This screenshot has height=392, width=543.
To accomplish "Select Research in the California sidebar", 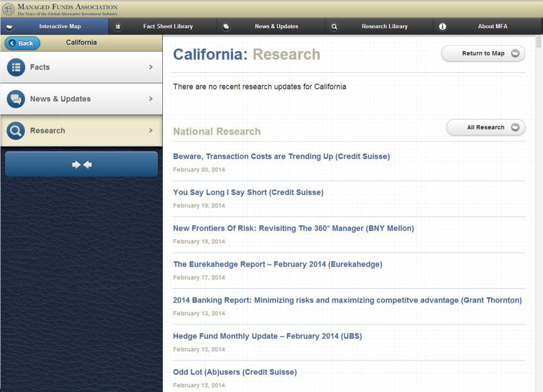I will coord(81,131).
